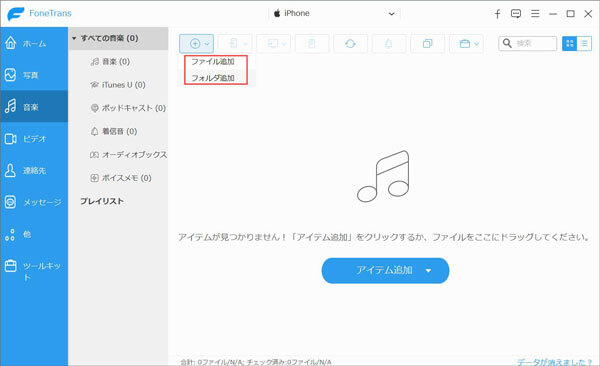Maximize the FoneTrans window
Image resolution: width=600 pixels, height=366 pixels.
click(570, 14)
